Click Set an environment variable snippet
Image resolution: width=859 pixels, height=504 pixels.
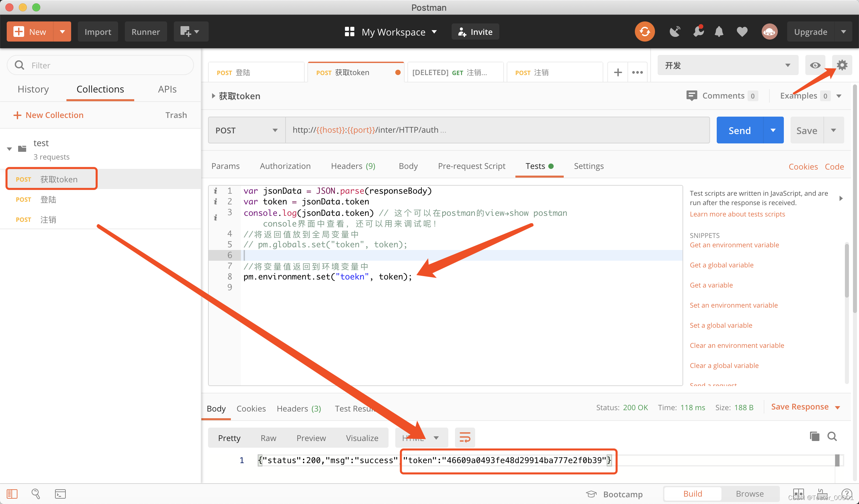tap(734, 305)
